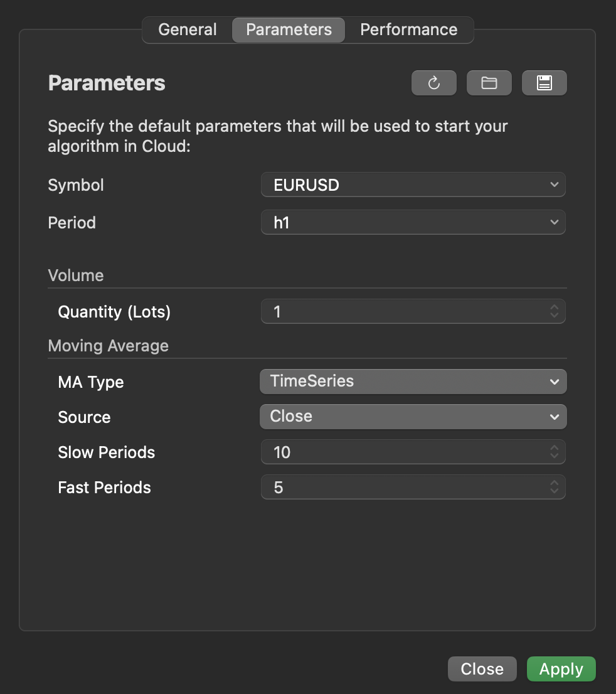Click the Volume section header
Viewport: 616px width, 694px height.
coord(76,275)
